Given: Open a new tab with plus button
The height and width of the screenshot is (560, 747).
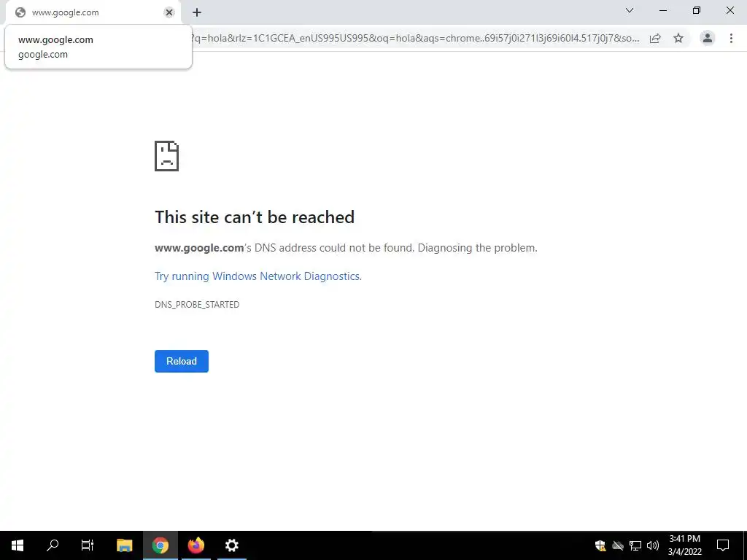Looking at the screenshot, I should coord(197,12).
